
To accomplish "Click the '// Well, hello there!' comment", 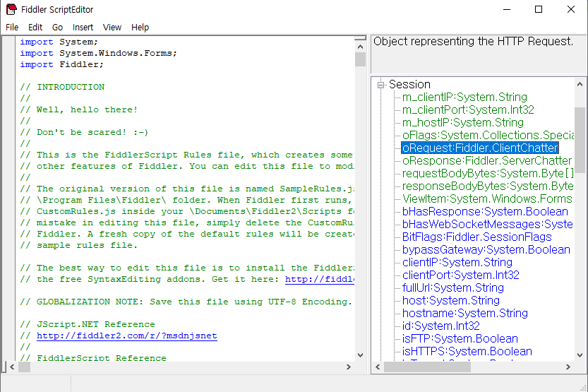I will tap(79, 110).
